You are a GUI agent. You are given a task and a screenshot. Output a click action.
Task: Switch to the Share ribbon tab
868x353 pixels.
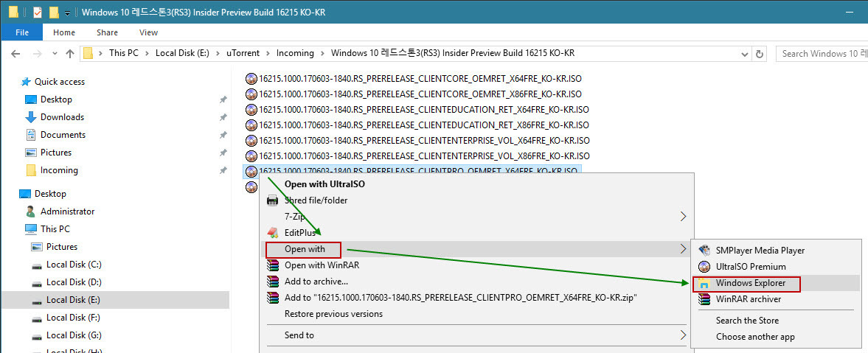tap(107, 32)
